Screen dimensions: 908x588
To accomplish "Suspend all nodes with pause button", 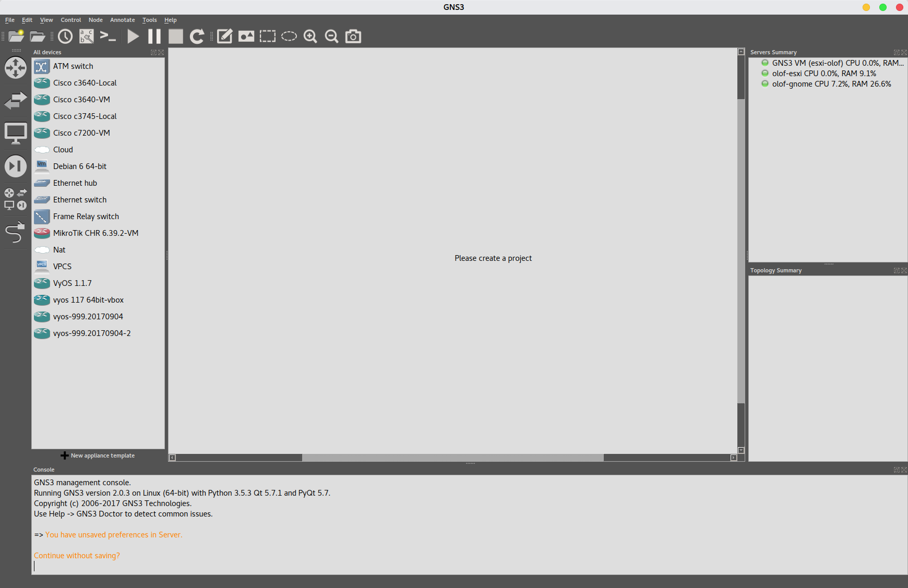I will [x=154, y=36].
